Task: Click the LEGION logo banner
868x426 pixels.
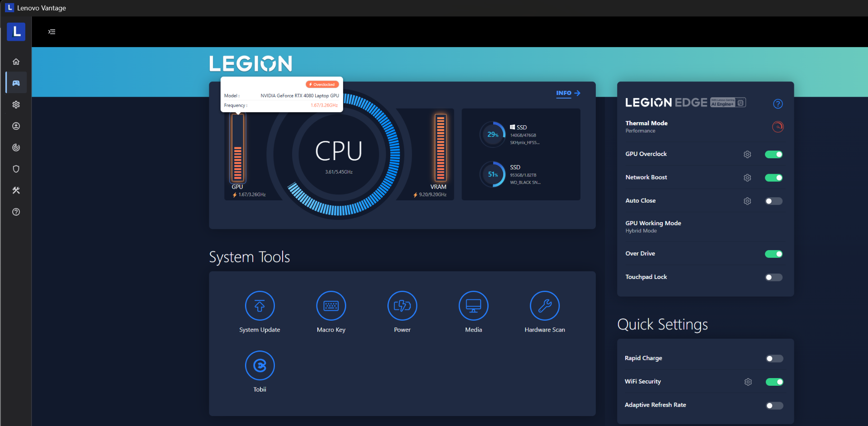Action: [250, 63]
